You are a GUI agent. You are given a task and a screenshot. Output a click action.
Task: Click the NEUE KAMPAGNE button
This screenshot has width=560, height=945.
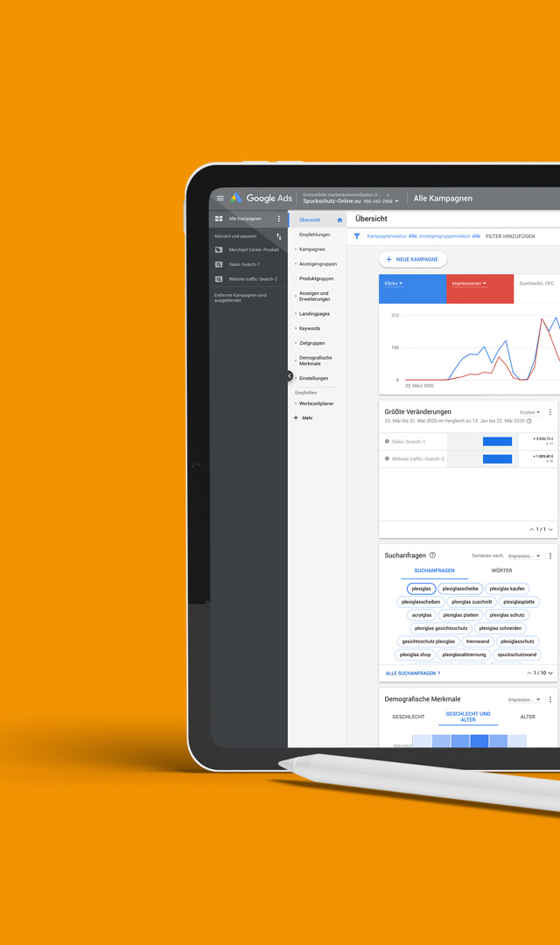(x=412, y=259)
